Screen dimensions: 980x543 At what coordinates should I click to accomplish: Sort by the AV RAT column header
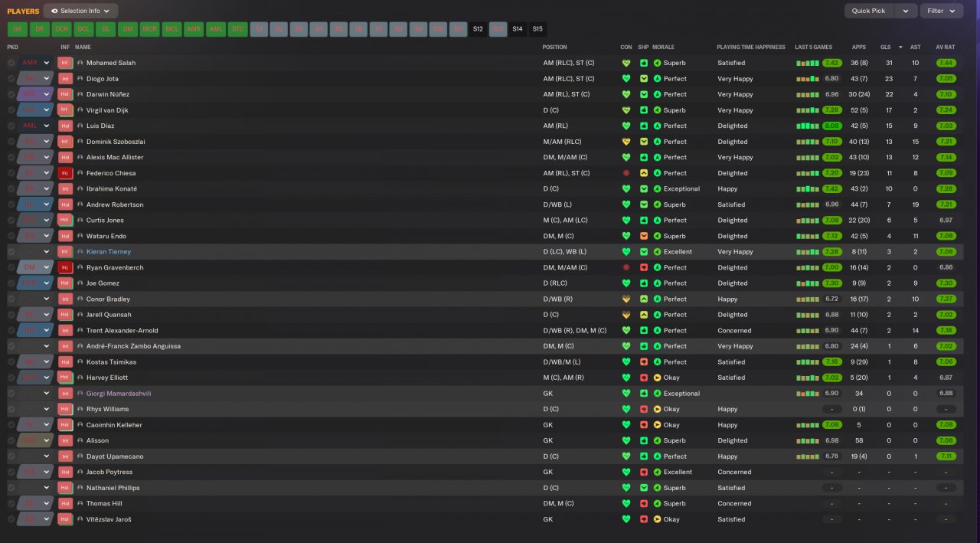point(945,47)
